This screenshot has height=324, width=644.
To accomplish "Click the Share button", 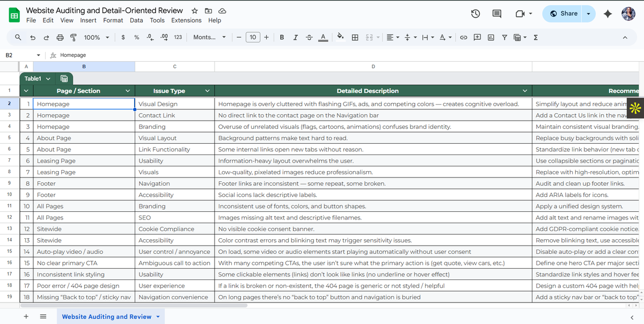I will pos(563,14).
